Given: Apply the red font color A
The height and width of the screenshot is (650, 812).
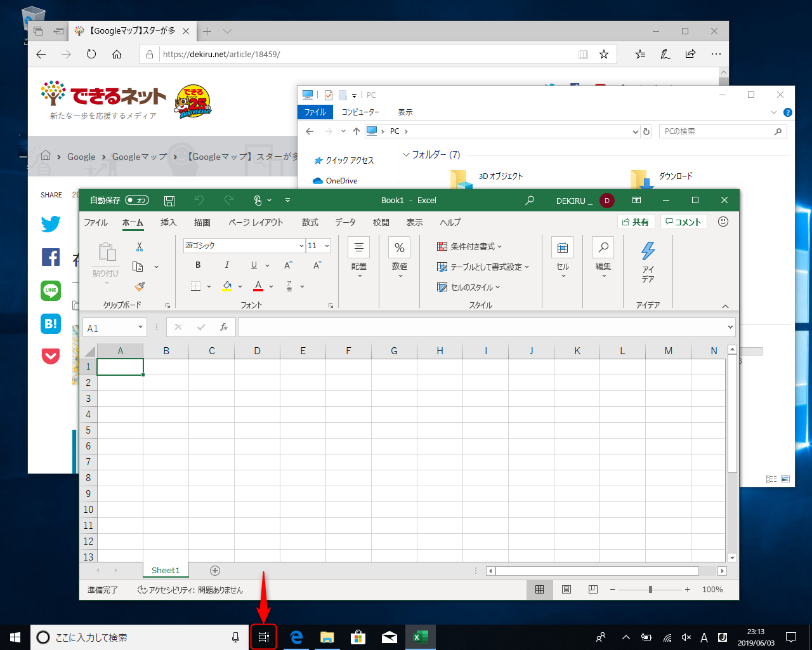Looking at the screenshot, I should (x=258, y=286).
